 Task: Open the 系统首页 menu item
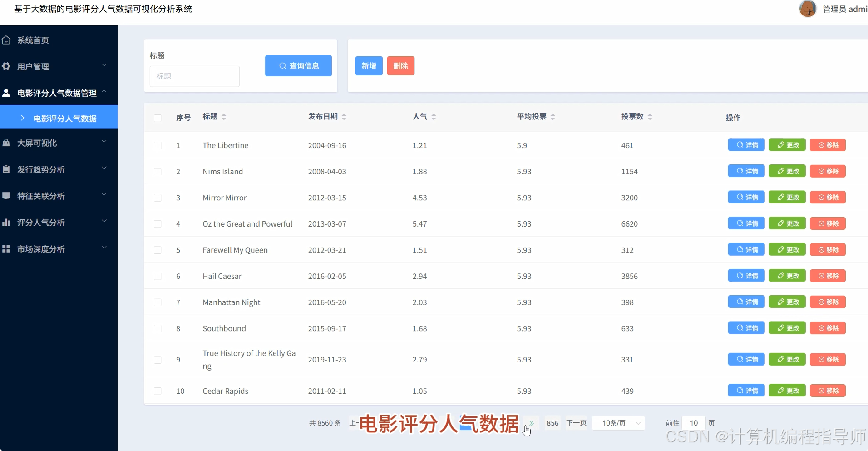tap(33, 40)
